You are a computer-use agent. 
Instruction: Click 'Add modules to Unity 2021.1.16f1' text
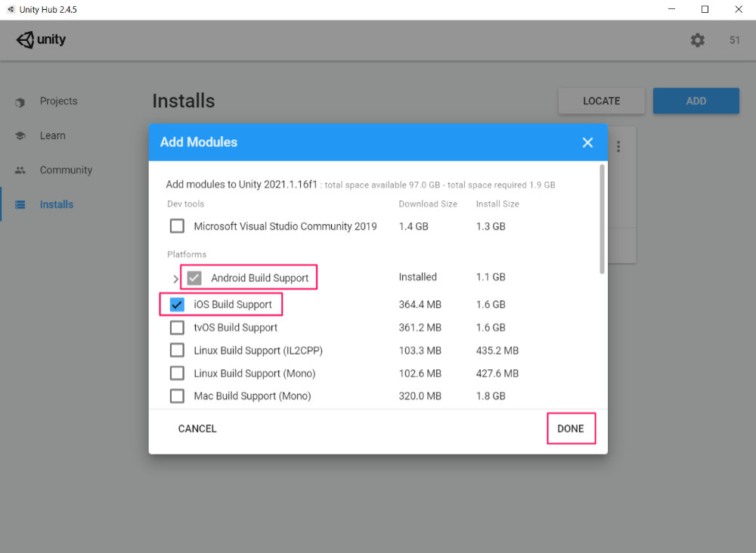coord(242,185)
